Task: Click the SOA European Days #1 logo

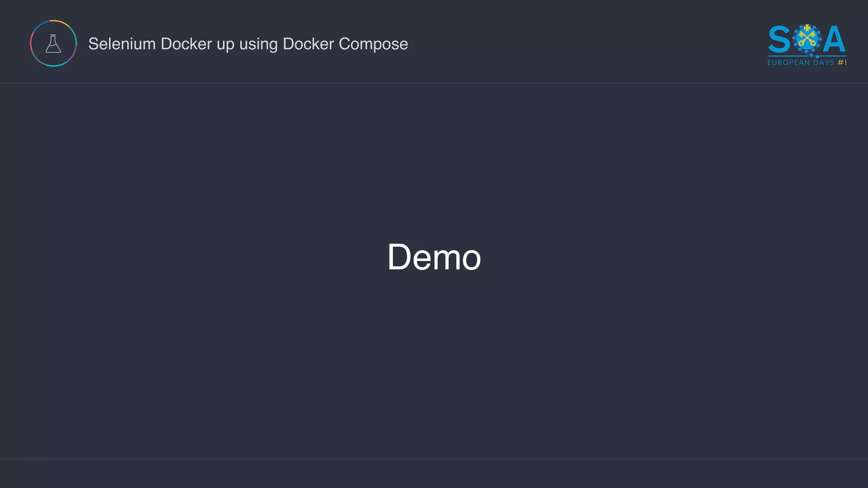Action: [807, 45]
